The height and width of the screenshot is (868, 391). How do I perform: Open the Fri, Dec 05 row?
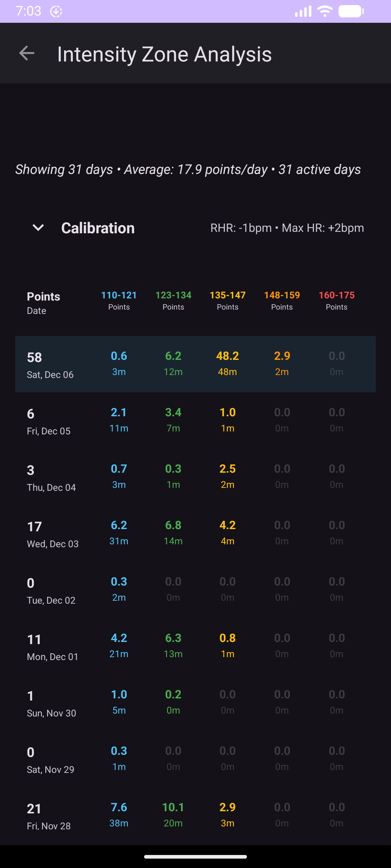[x=195, y=421]
